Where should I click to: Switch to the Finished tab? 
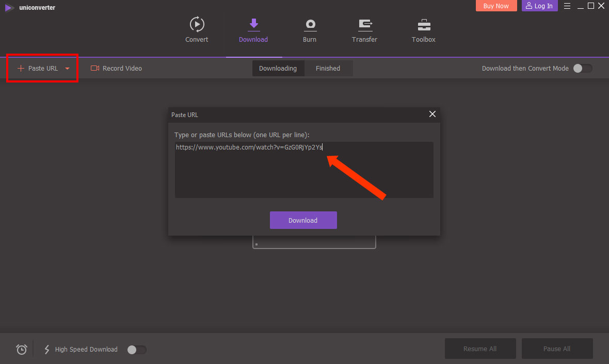[x=328, y=68]
